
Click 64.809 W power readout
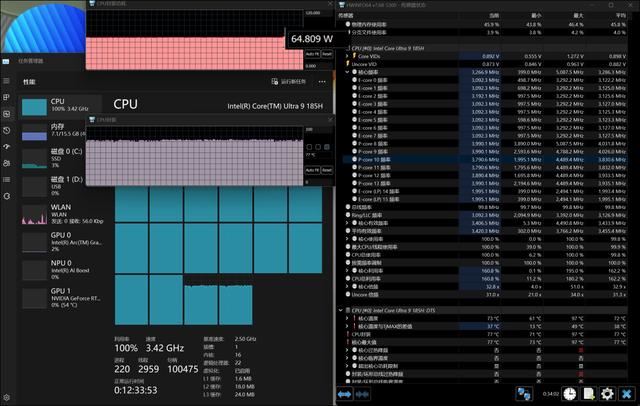point(312,39)
